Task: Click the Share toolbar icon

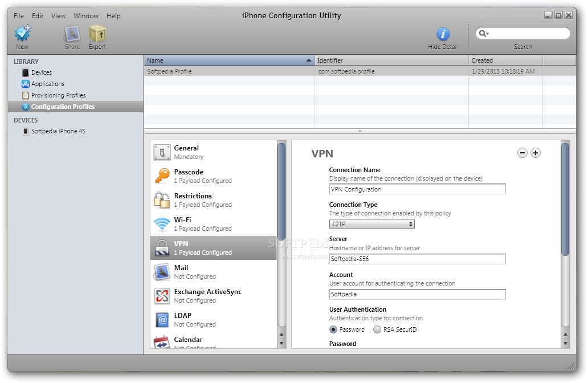Action: coord(72,34)
